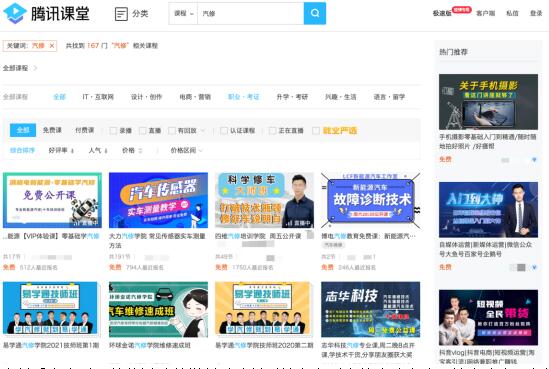Select the 设计·创作 category

pos(146,97)
